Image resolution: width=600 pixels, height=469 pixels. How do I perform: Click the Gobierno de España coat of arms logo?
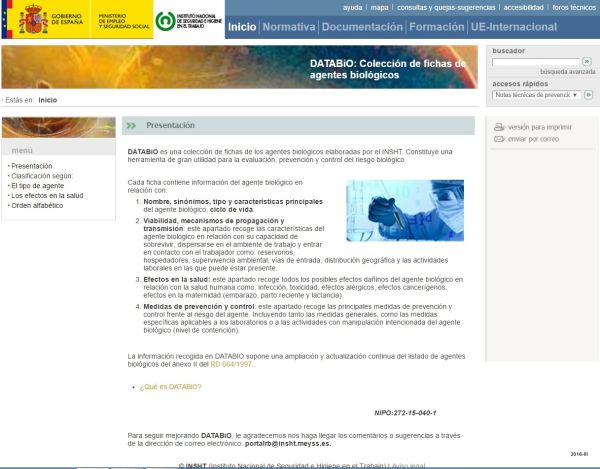pos(33,19)
